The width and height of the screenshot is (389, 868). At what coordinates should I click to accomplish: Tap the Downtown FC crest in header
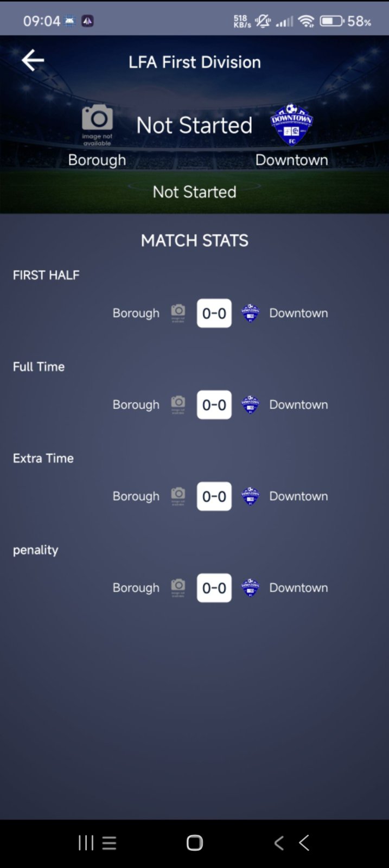pyautogui.click(x=291, y=125)
